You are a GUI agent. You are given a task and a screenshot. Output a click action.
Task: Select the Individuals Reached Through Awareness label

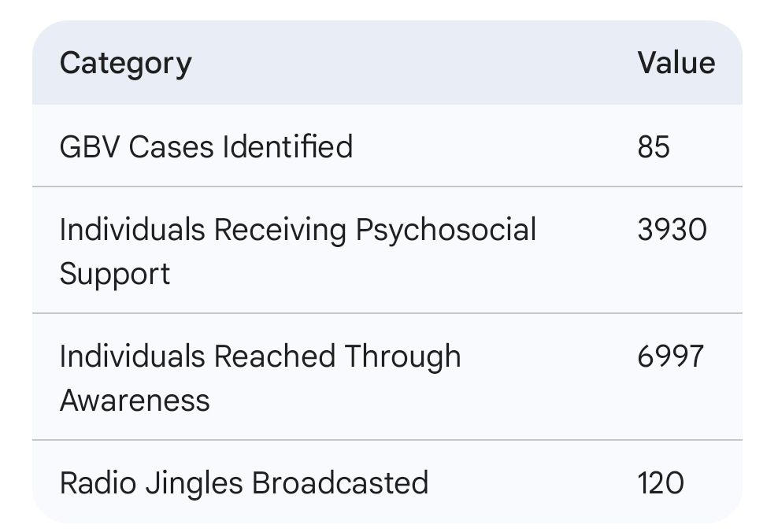click(260, 378)
